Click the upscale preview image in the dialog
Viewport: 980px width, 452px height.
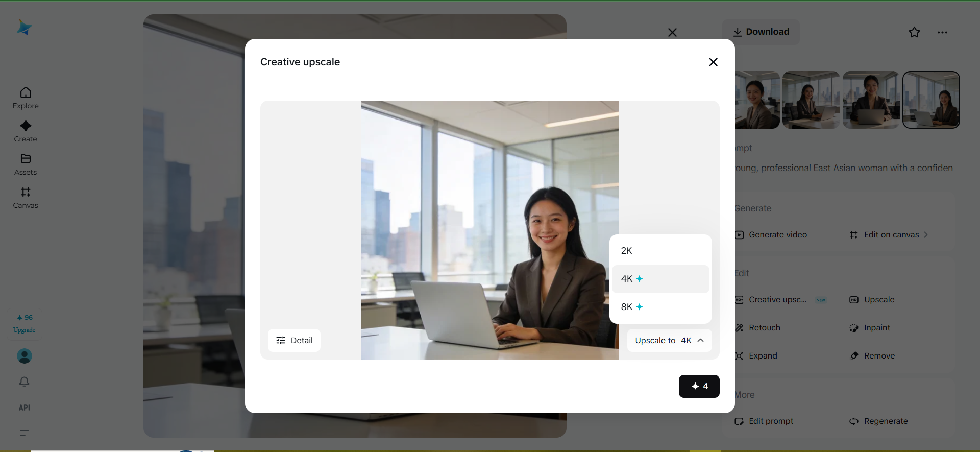[489, 230]
